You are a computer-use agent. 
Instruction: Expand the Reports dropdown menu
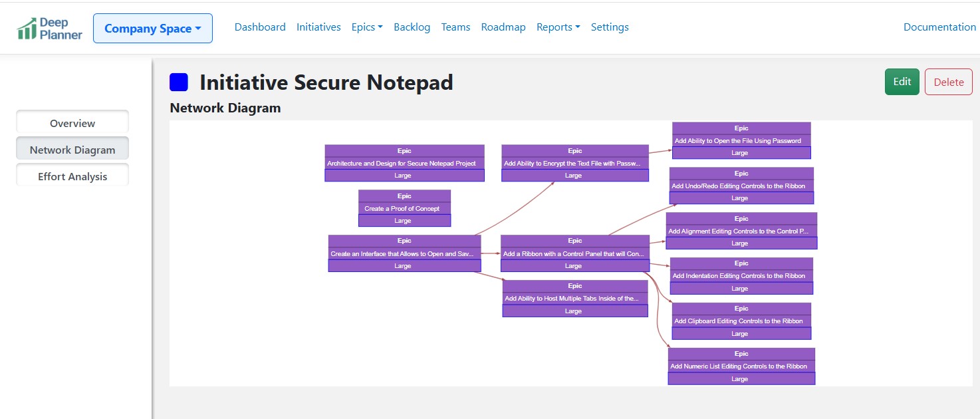coord(558,27)
